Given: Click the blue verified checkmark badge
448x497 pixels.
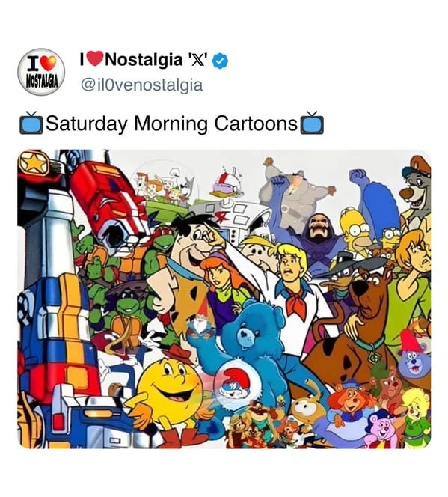Looking at the screenshot, I should [x=220, y=61].
